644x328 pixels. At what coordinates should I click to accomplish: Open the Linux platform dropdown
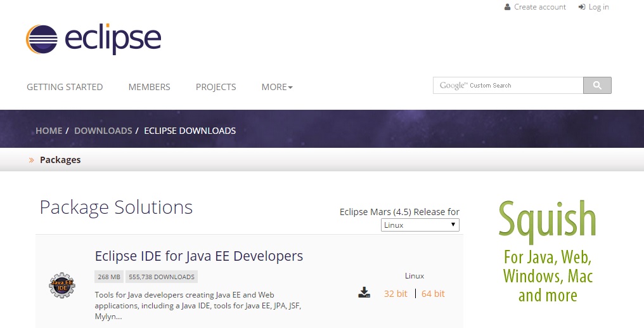420,225
